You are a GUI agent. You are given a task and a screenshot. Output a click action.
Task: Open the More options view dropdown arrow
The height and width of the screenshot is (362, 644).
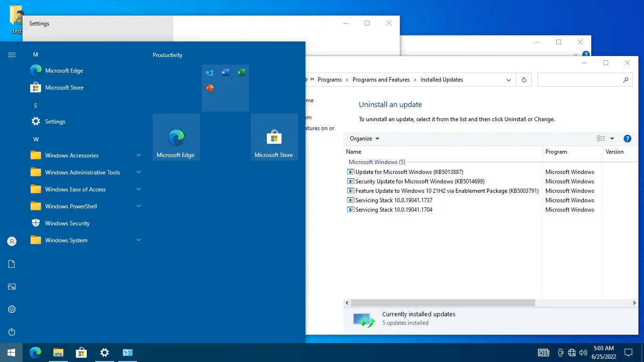click(612, 139)
